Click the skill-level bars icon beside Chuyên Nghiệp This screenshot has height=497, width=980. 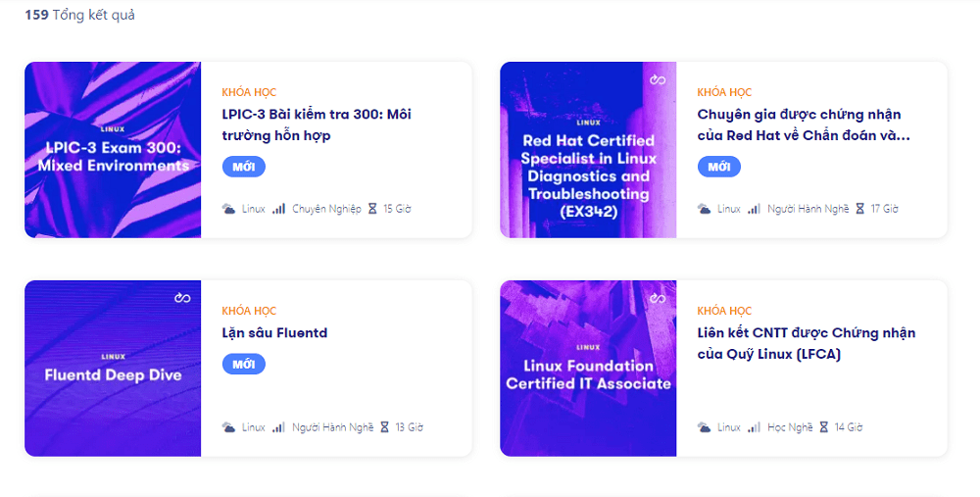278,209
